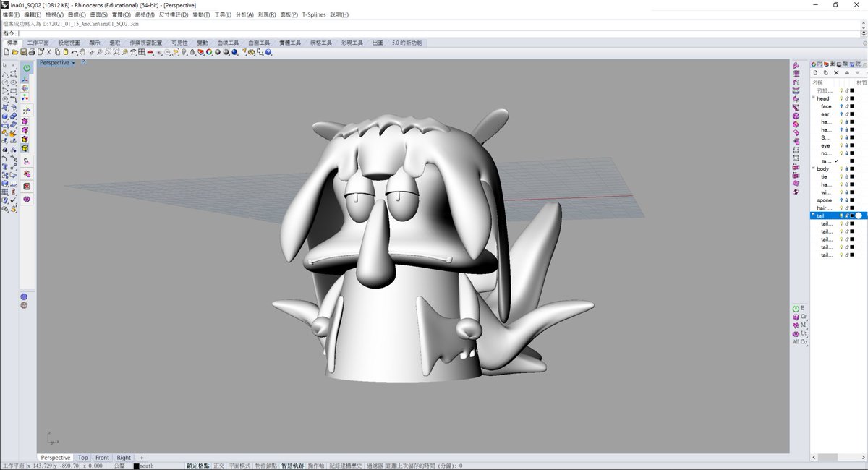Image resolution: width=868 pixels, height=470 pixels.
Task: Click the Open file folder icon
Action: click(x=14, y=52)
